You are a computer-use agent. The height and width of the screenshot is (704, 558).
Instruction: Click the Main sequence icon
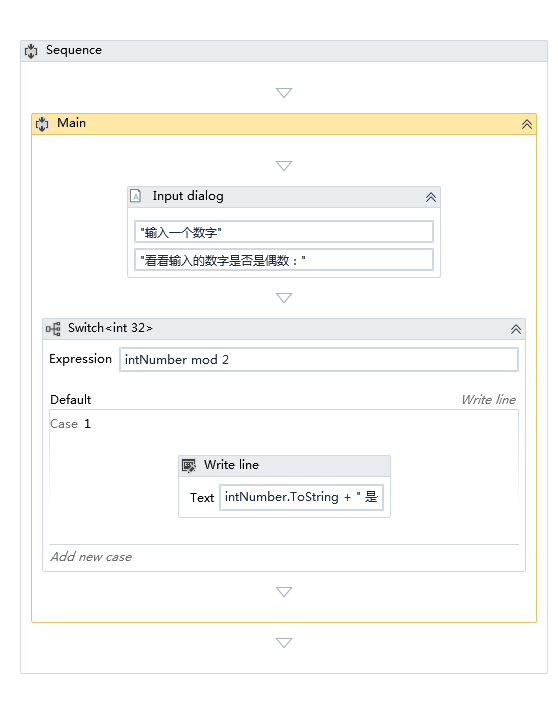point(42,124)
